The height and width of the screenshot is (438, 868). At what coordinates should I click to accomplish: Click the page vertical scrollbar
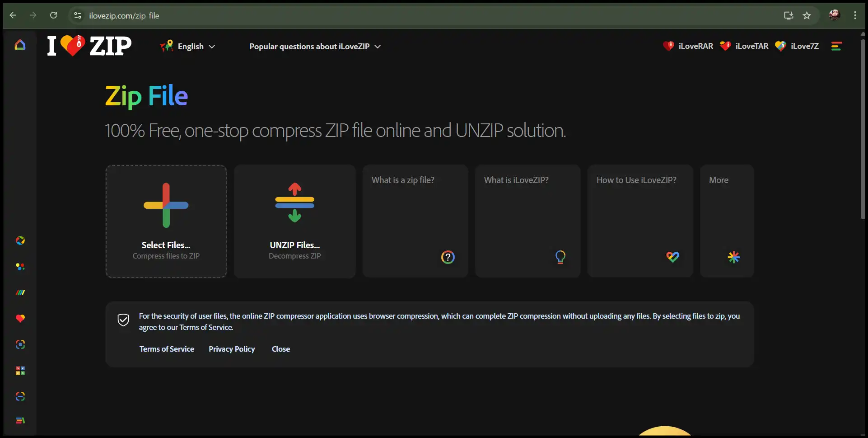click(x=863, y=129)
